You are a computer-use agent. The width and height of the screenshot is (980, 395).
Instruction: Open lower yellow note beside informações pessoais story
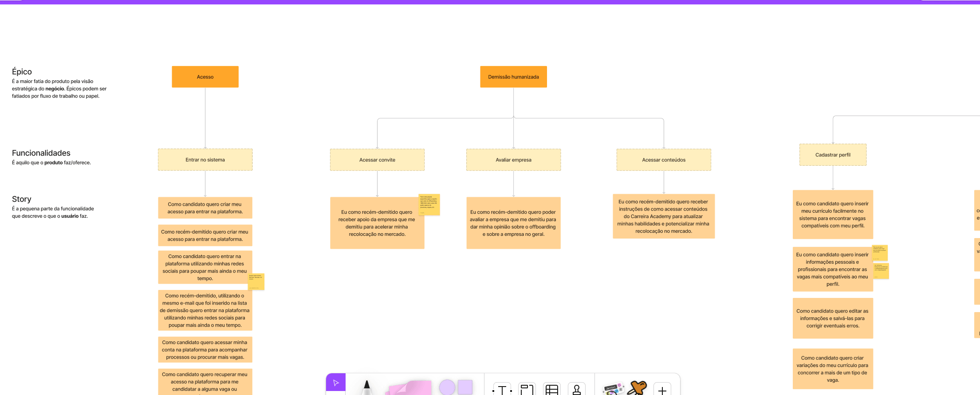tap(881, 271)
